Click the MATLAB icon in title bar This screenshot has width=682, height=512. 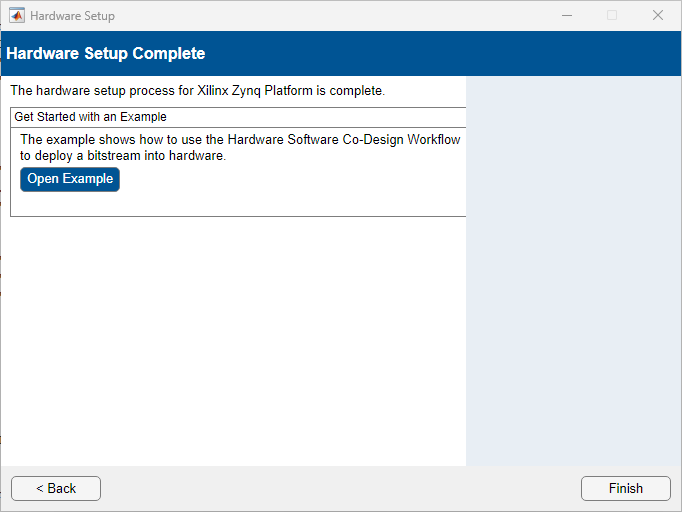coord(17,16)
